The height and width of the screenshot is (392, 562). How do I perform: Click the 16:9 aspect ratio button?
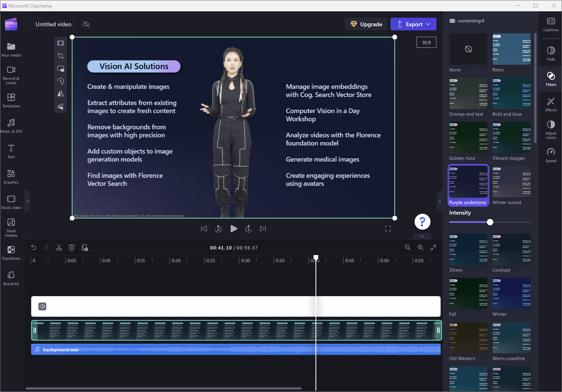click(426, 42)
